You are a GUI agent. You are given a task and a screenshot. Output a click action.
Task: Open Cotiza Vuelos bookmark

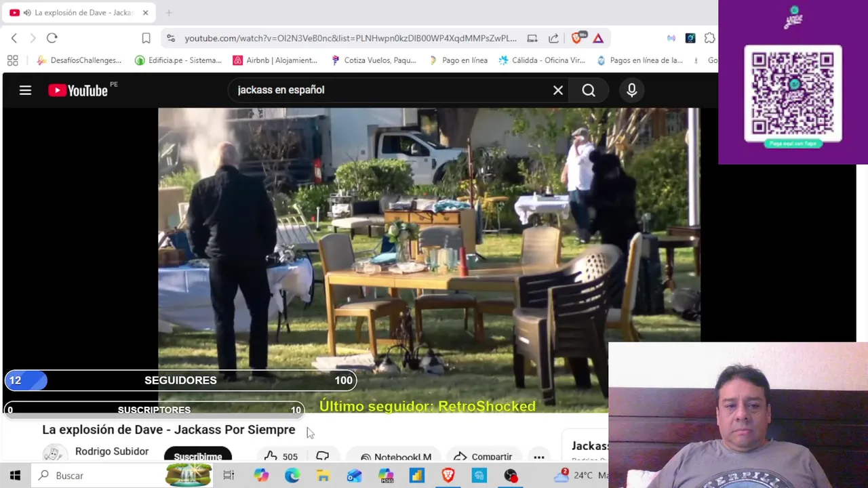[x=373, y=60]
